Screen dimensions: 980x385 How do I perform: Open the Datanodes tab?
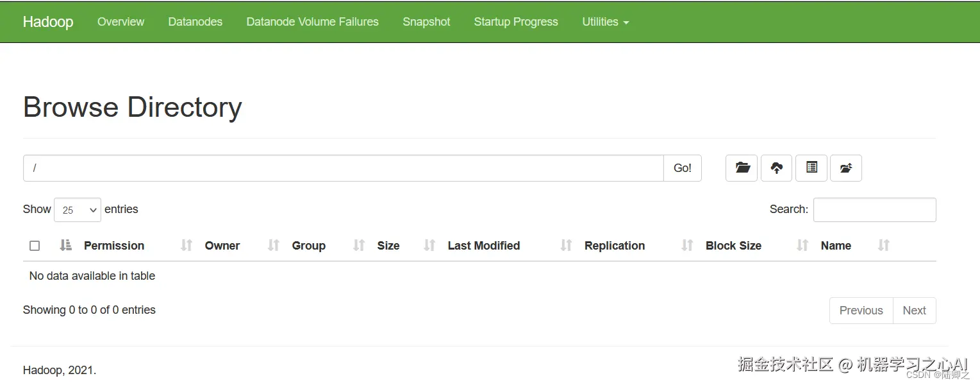tap(195, 22)
